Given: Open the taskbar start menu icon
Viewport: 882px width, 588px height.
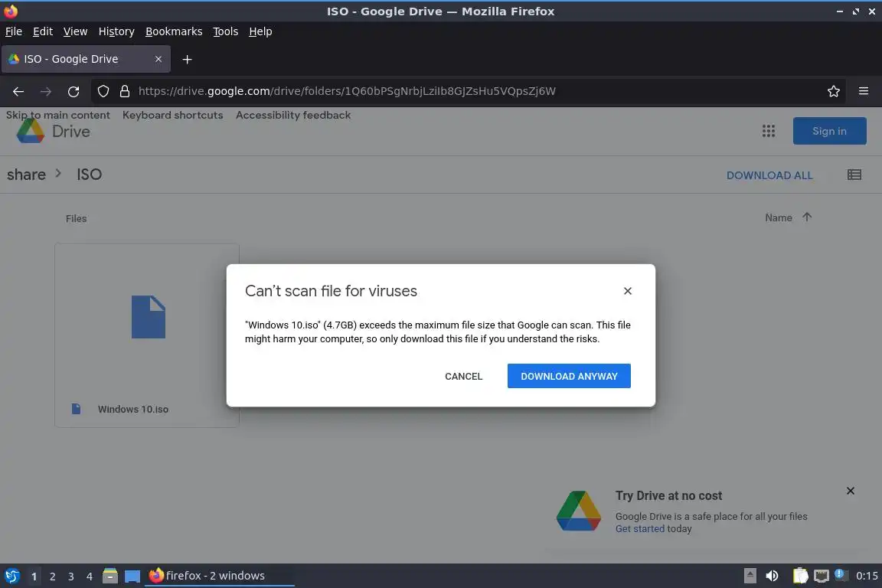Looking at the screenshot, I should pyautogui.click(x=11, y=576).
